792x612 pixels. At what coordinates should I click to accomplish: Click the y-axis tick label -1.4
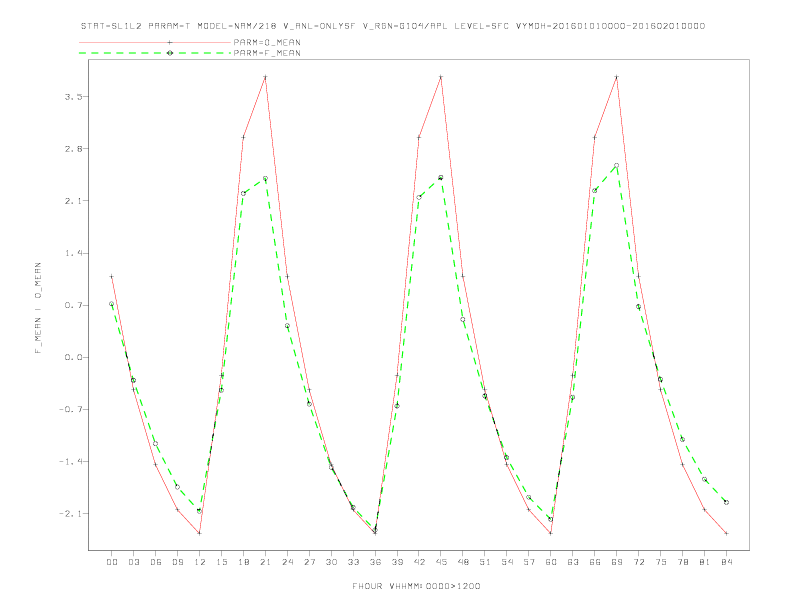point(71,462)
